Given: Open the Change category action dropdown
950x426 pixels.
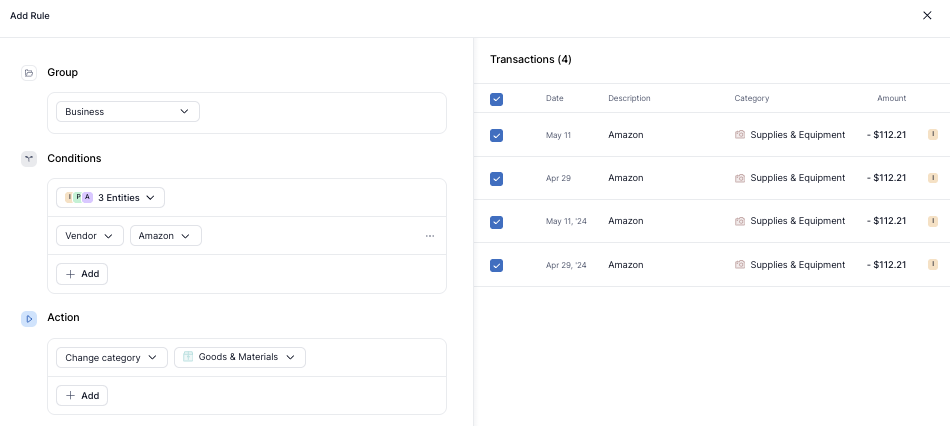Looking at the screenshot, I should tap(111, 357).
